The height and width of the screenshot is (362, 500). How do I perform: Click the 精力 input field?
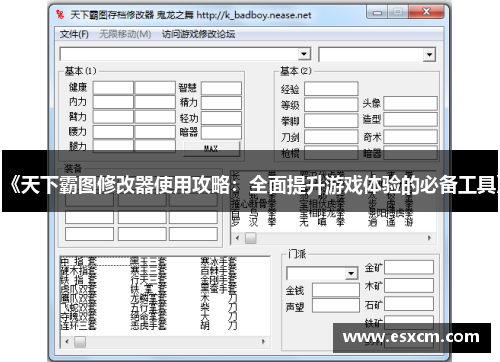coord(221,103)
